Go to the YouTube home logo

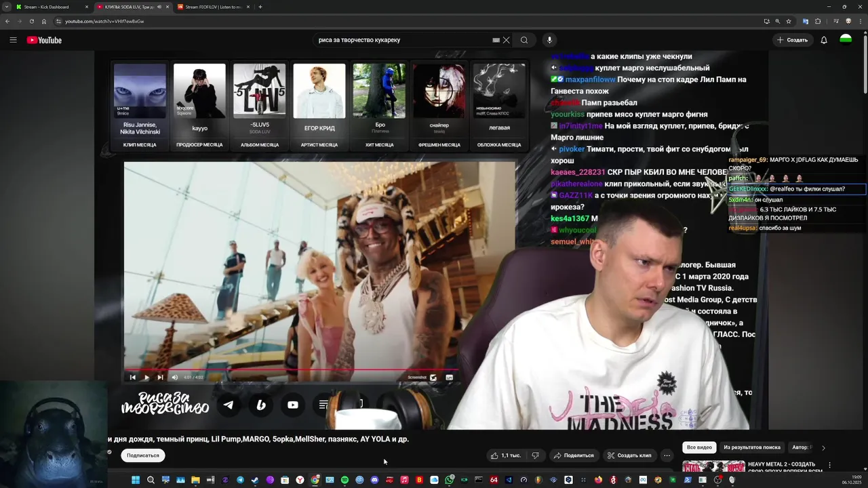coord(44,40)
